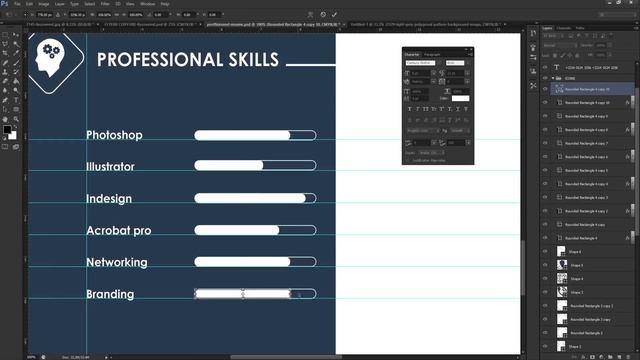This screenshot has height=360, width=640.
Task: Open the Image menu
Action: (44, 4)
